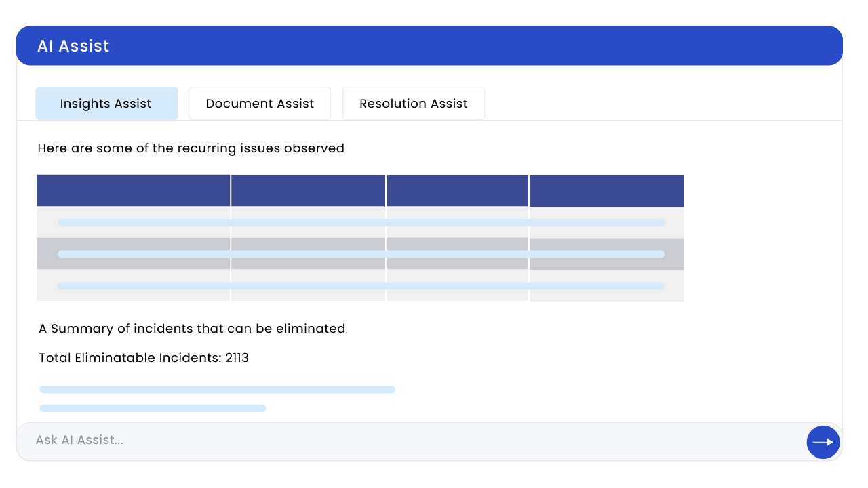The height and width of the screenshot is (488, 868).
Task: Click the longer placeholder line below the total
Action: 217,390
